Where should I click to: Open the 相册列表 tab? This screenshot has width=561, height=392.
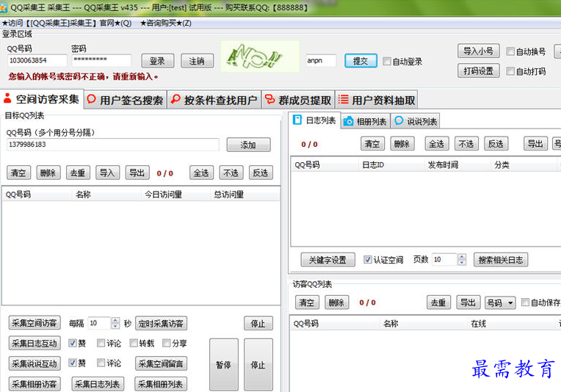[x=365, y=122]
